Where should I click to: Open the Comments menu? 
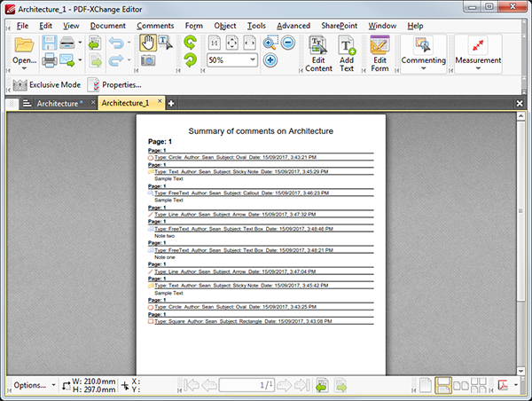155,26
